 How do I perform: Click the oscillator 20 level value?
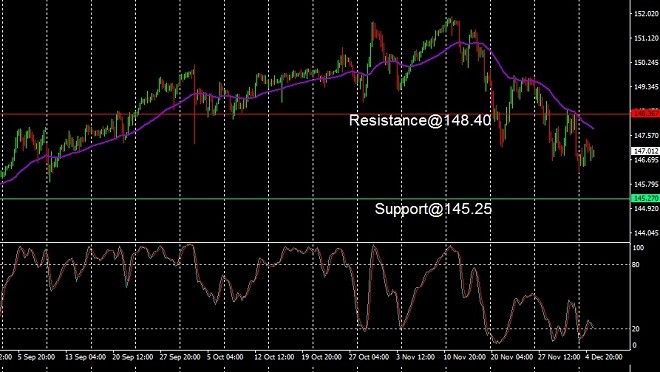(x=637, y=329)
